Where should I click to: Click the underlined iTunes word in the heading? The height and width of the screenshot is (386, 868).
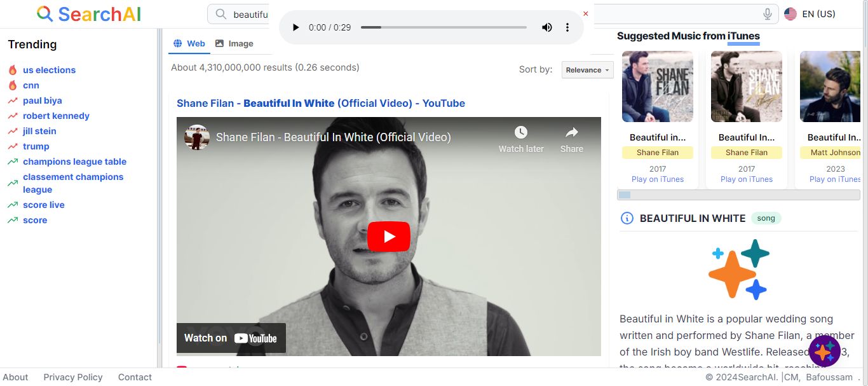pos(743,36)
